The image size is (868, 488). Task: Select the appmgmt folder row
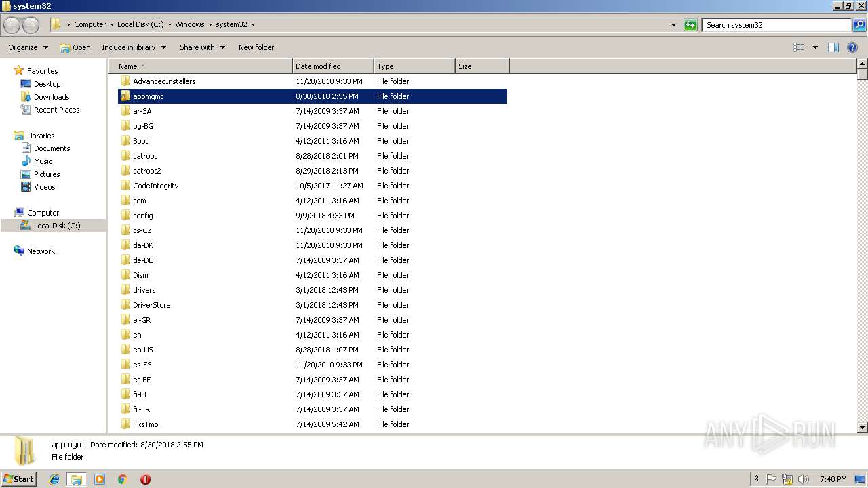point(313,96)
